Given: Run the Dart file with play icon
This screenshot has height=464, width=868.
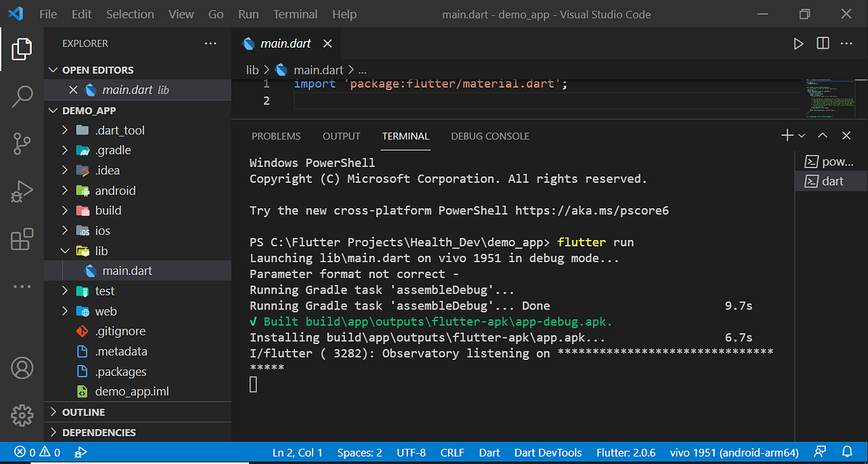Looking at the screenshot, I should 799,44.
